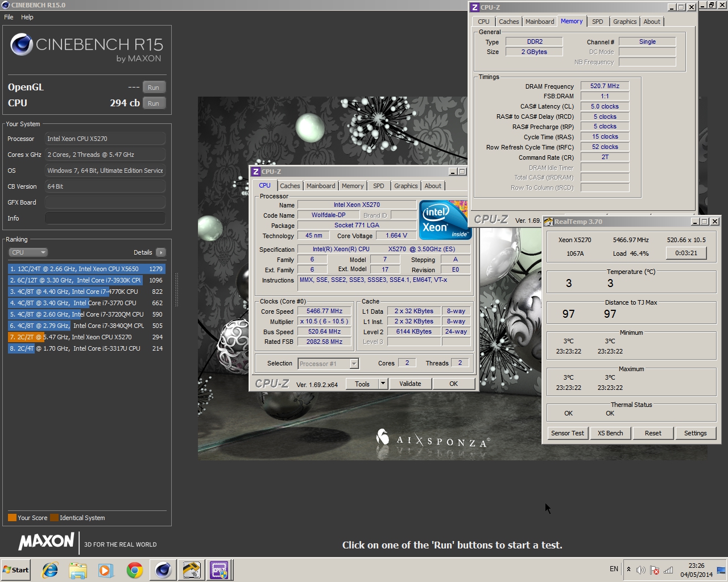The height and width of the screenshot is (582, 728).
Task: Run the CPU benchmark
Action: pos(154,103)
